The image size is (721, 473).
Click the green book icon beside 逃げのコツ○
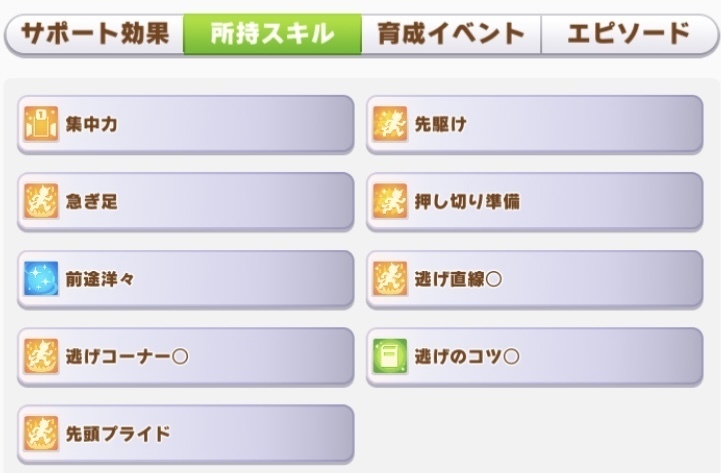(390, 356)
